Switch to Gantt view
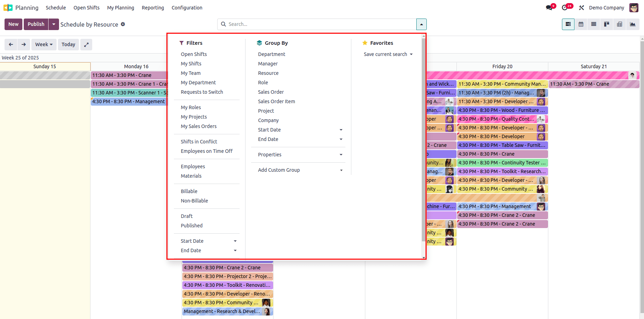Viewport: 644px width, 319px height. 568,24
